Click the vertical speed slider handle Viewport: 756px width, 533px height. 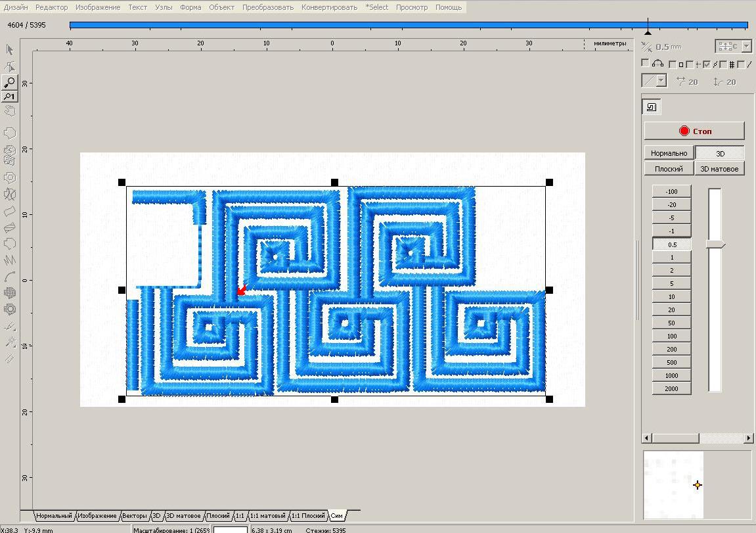click(x=715, y=244)
